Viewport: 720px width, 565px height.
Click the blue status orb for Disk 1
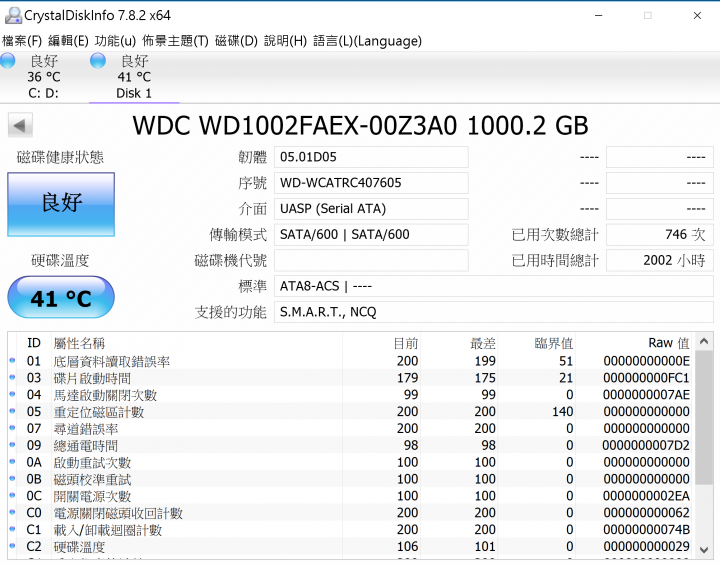98,61
